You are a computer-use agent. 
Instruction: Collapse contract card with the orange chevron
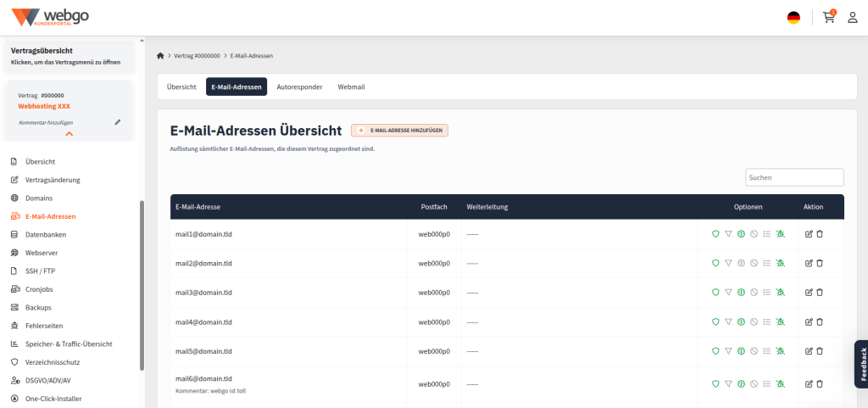point(70,134)
